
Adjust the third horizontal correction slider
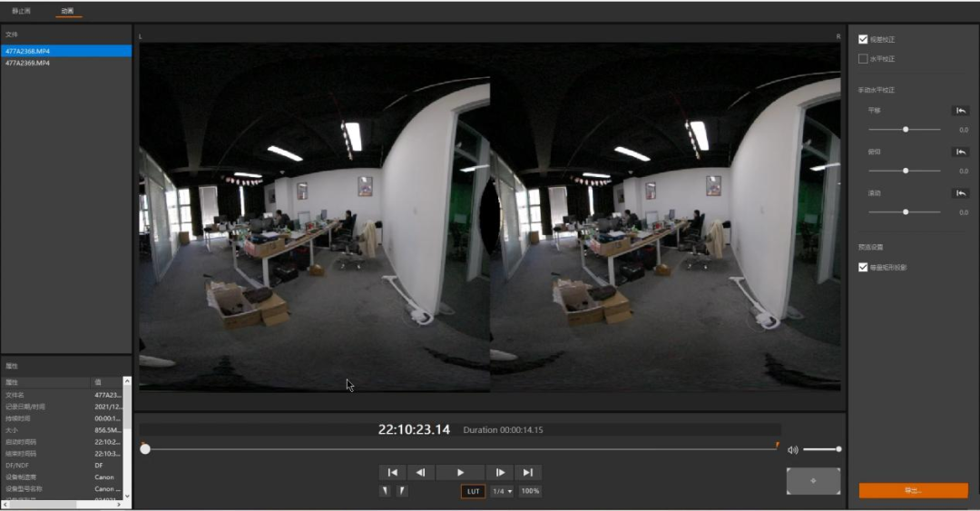coord(905,212)
